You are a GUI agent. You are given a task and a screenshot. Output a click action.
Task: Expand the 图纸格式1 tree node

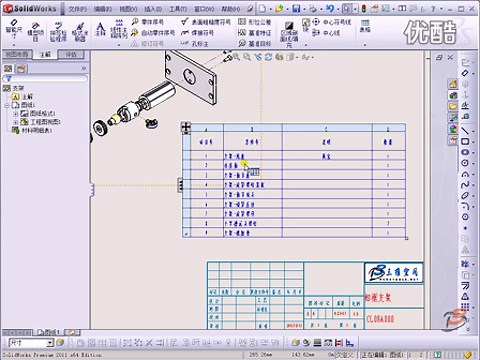pos(15,114)
